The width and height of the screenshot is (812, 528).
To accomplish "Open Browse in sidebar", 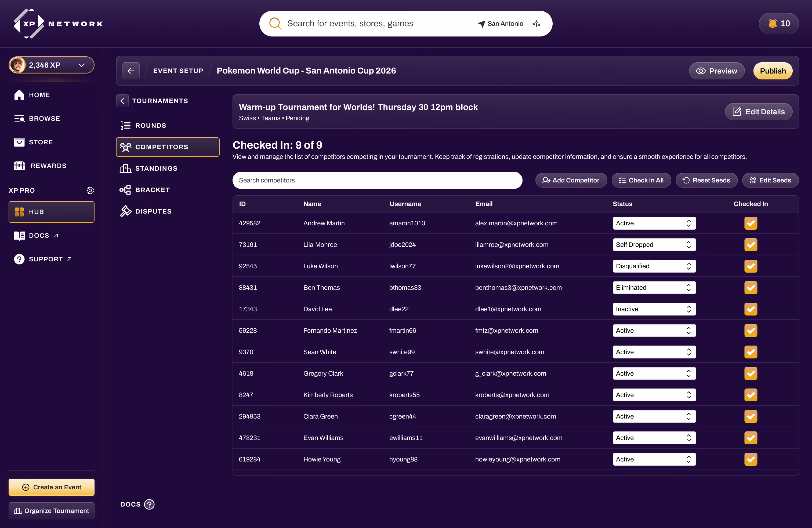I will point(37,118).
